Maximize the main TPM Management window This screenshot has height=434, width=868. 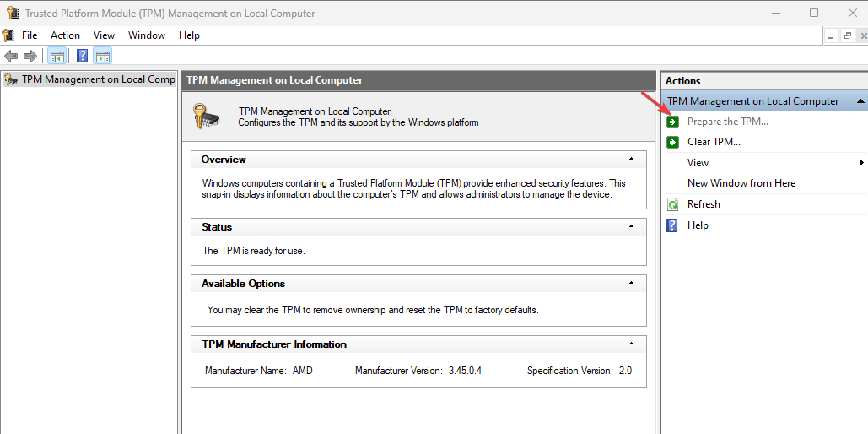814,13
